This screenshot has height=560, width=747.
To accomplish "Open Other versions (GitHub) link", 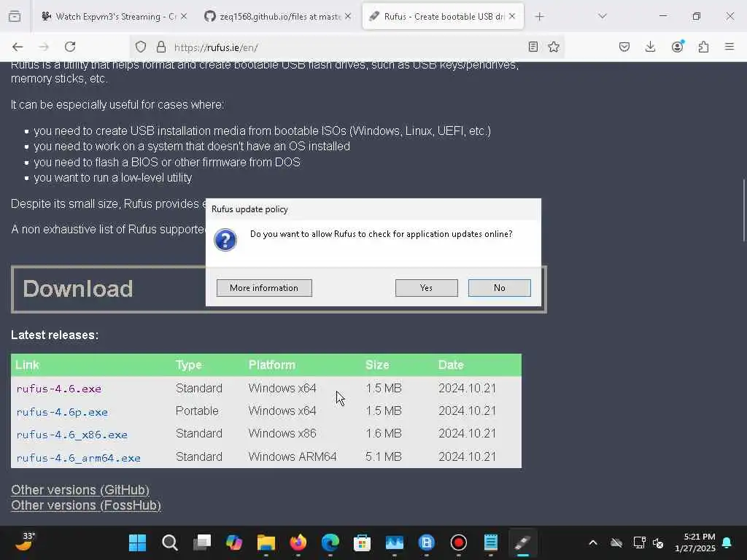I will (x=80, y=489).
